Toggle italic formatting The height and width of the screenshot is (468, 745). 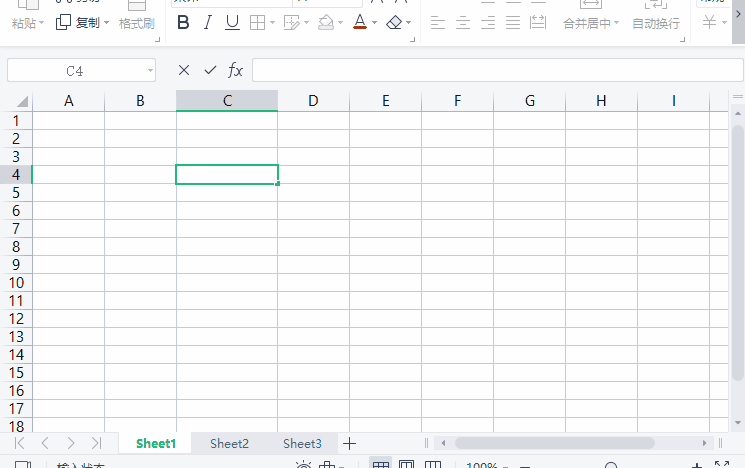207,22
